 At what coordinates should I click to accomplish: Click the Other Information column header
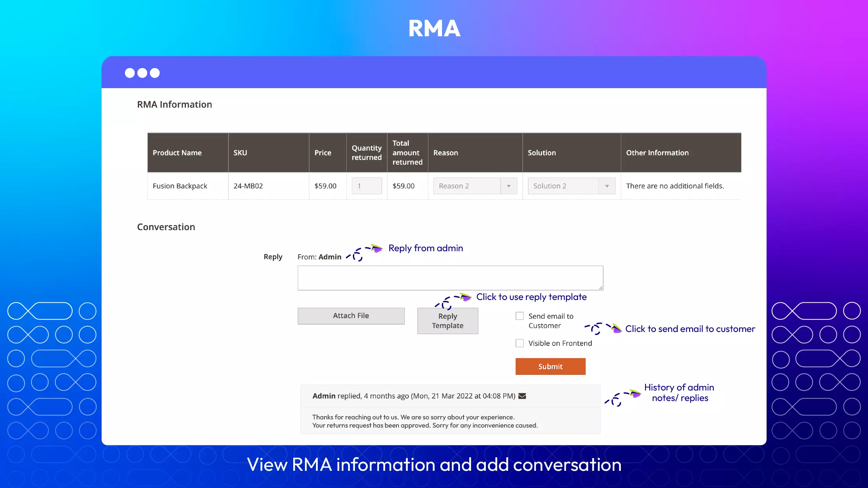[681, 153]
